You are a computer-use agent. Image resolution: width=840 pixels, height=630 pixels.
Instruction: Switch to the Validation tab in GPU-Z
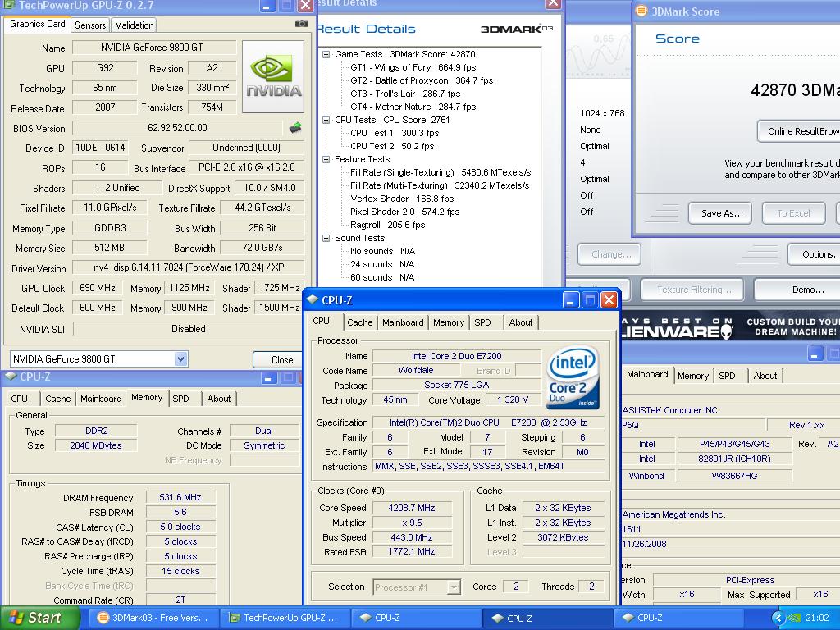[134, 25]
